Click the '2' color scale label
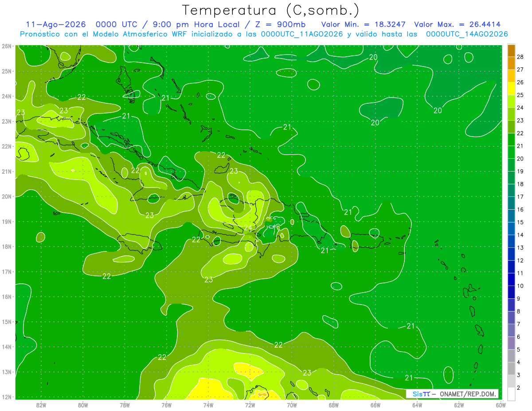The height and width of the screenshot is (411, 532). pyautogui.click(x=519, y=388)
